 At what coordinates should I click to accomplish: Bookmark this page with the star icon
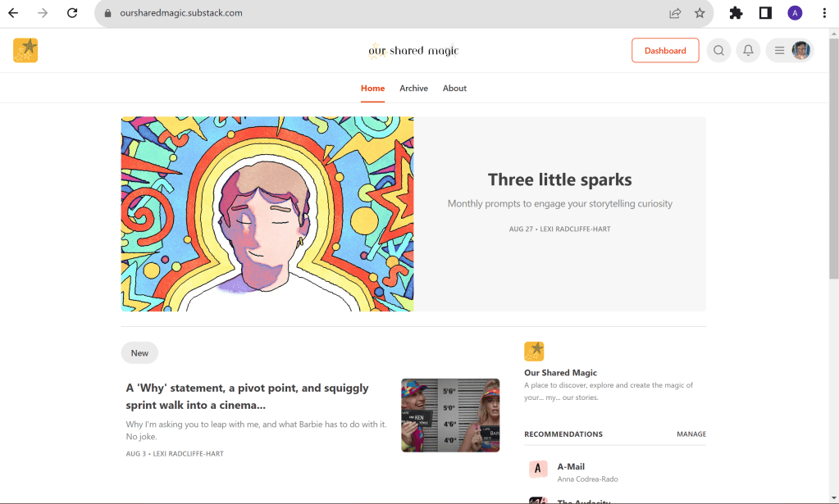[x=700, y=13]
